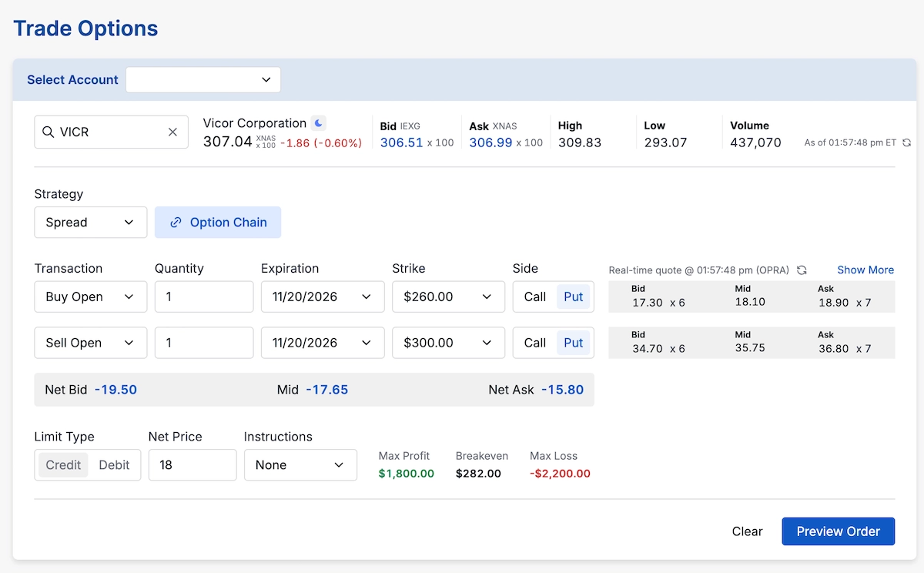
Task: Click the stock Bid price 306.51
Action: [401, 142]
